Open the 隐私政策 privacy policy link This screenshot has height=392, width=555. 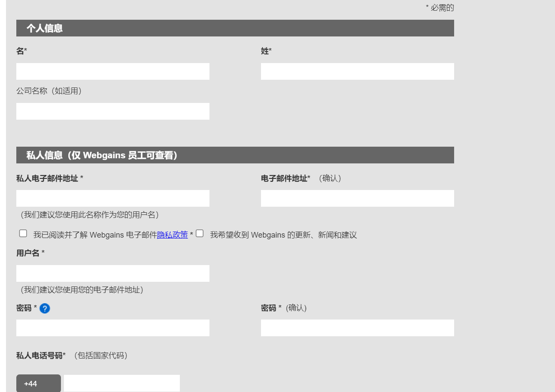click(173, 235)
